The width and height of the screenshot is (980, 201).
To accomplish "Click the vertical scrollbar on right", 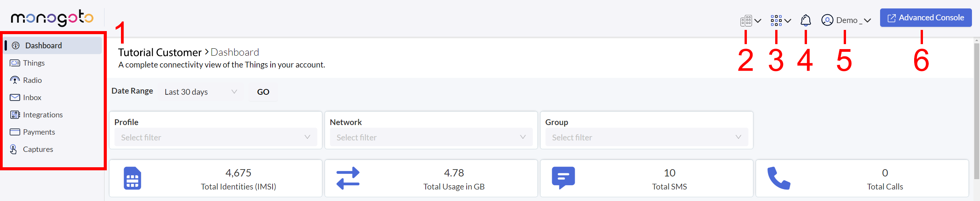I will tap(977, 111).
